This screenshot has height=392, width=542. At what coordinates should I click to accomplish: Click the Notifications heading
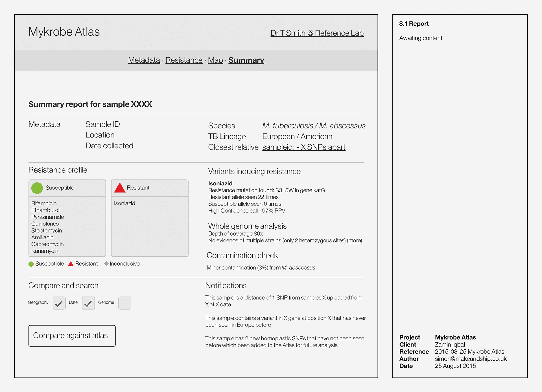coord(226,285)
